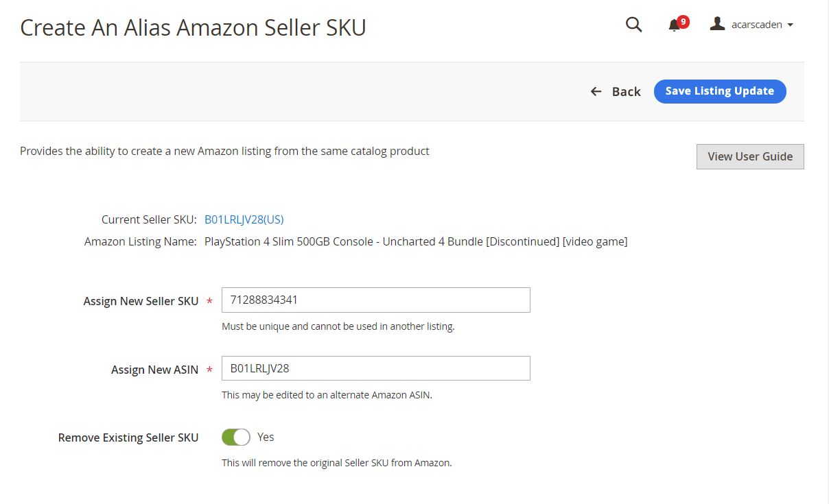Click the Assign New ASIN label
This screenshot has height=504, width=829.
[x=154, y=370]
